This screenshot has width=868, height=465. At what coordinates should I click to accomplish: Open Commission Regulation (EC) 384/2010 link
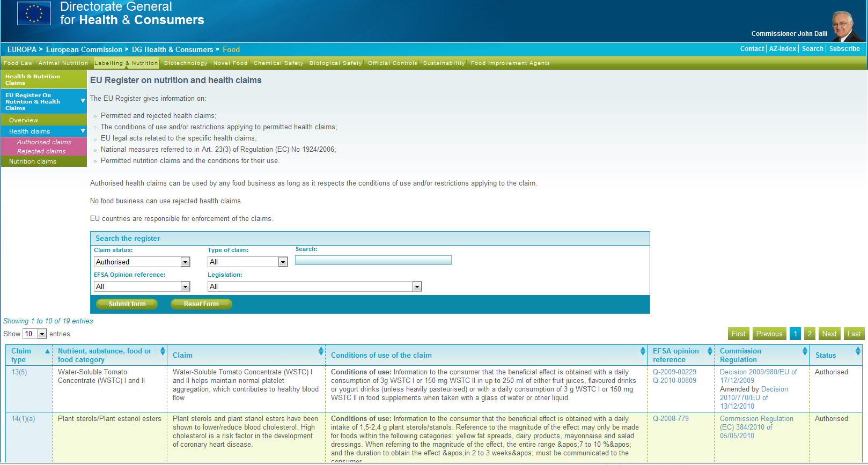tap(756, 427)
